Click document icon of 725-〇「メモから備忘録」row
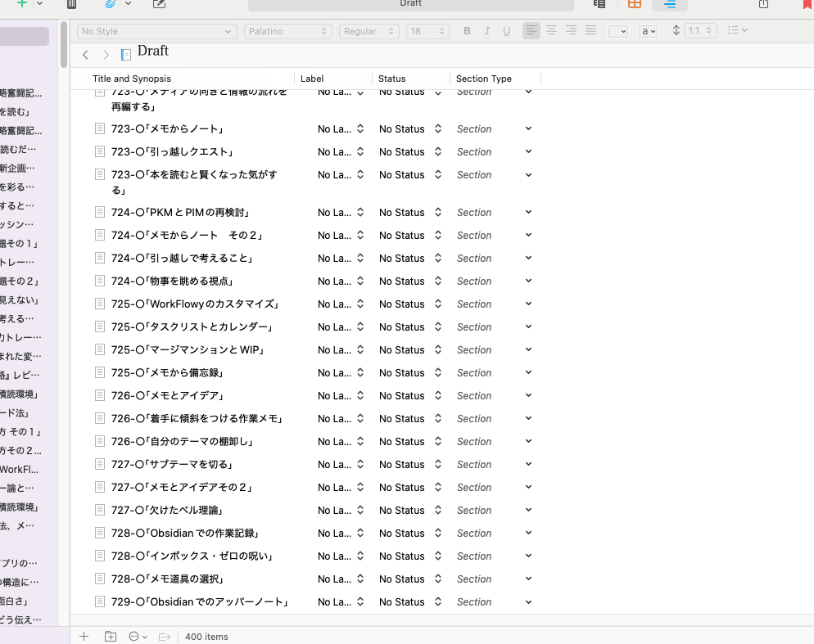Viewport: 814px width, 644px height. (100, 372)
